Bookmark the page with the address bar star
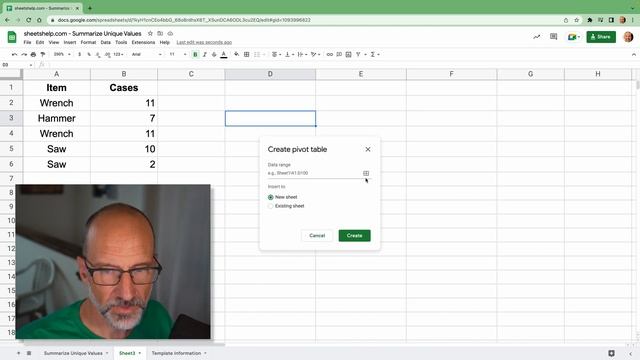This screenshot has height=360, width=640. [x=577, y=20]
